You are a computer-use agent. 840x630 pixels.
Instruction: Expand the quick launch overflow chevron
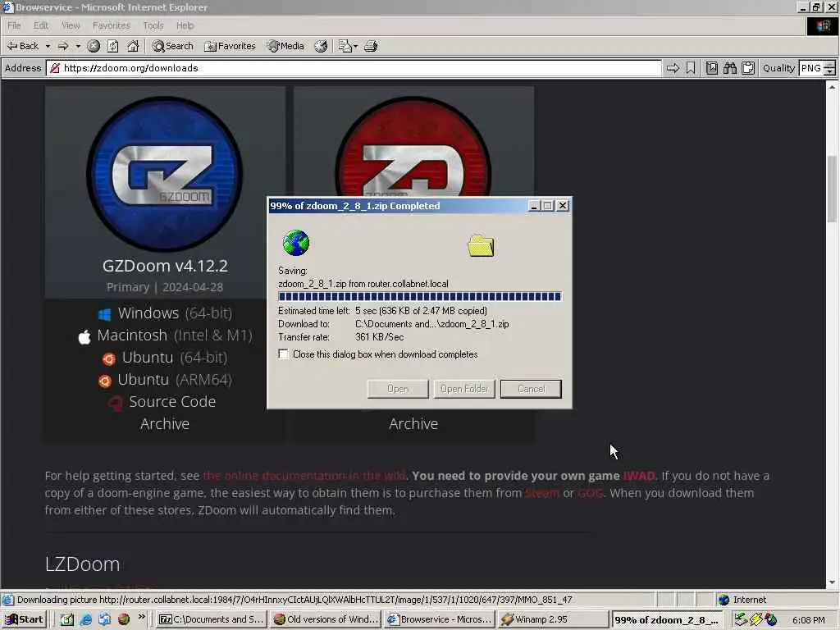[x=141, y=617]
